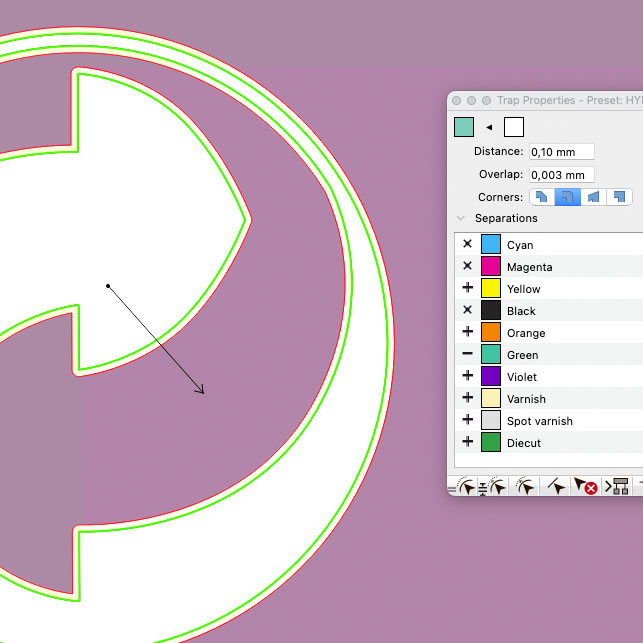Toggle the Varnish separation plus mark
Image resolution: width=643 pixels, height=643 pixels.
click(x=467, y=397)
